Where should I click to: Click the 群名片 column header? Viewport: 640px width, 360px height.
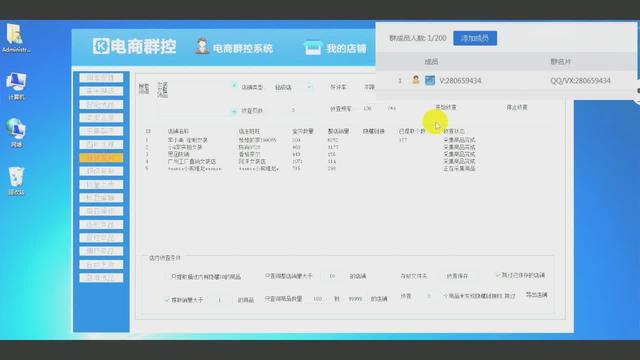[x=560, y=62]
